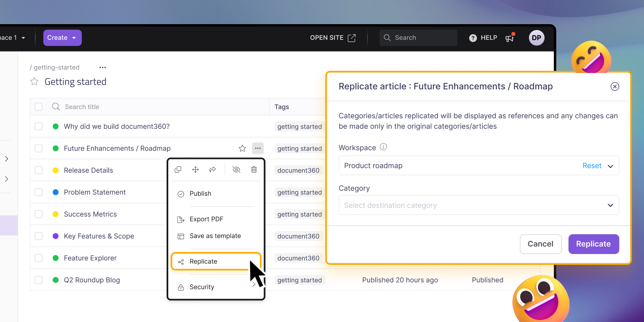Open more options for Future Enhancements row

coord(258,148)
